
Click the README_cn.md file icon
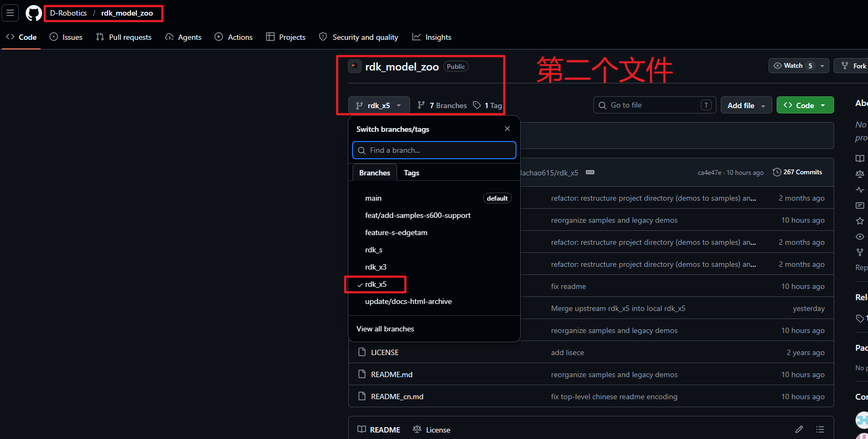[362, 396]
